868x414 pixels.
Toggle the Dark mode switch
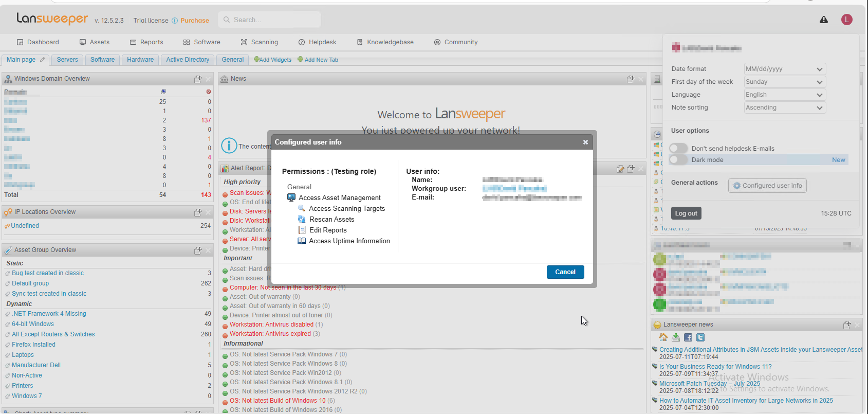pos(679,160)
